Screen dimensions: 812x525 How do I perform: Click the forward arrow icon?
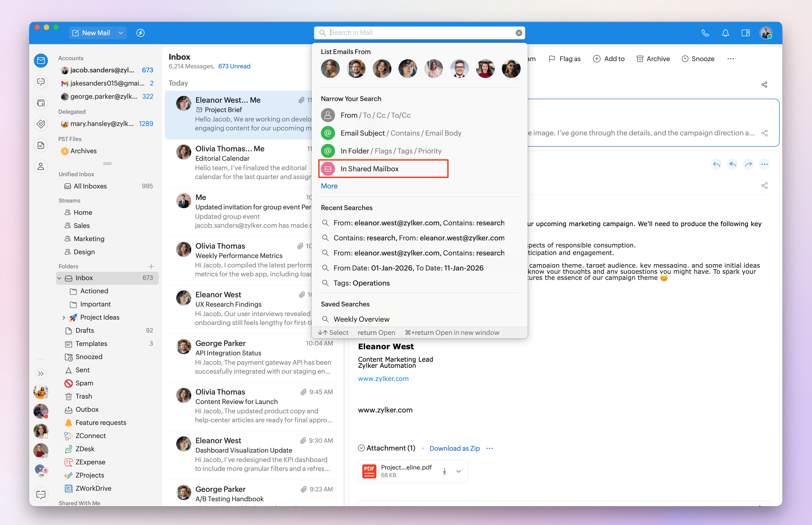[748, 165]
